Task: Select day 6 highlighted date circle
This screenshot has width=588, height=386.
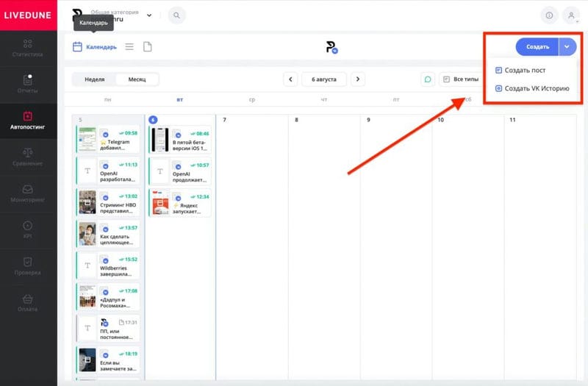Action: 153,120
